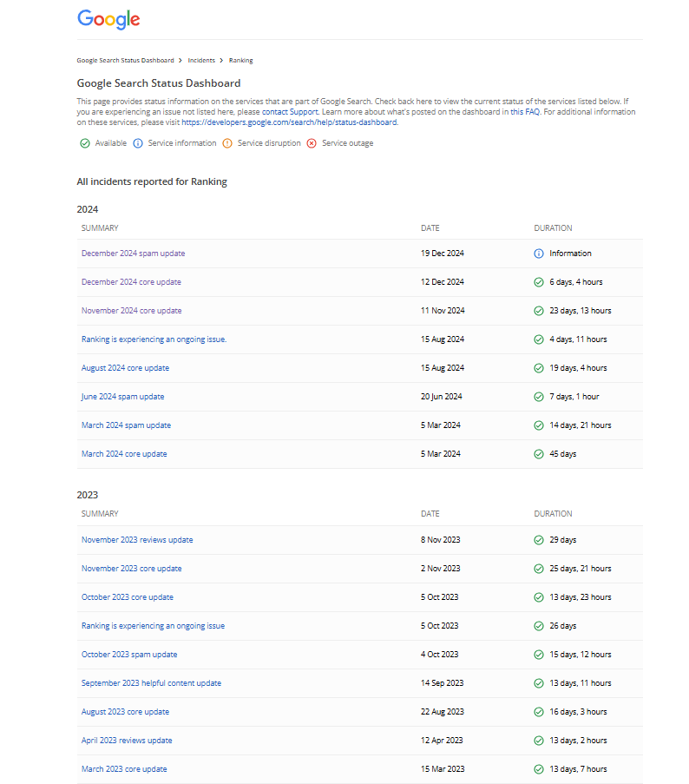Click the green Available legend icon
The width and height of the screenshot is (689, 784).
click(85, 143)
